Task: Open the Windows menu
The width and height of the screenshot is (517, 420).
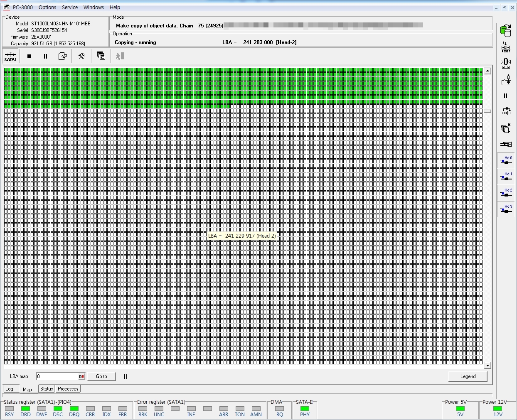Action: point(94,7)
